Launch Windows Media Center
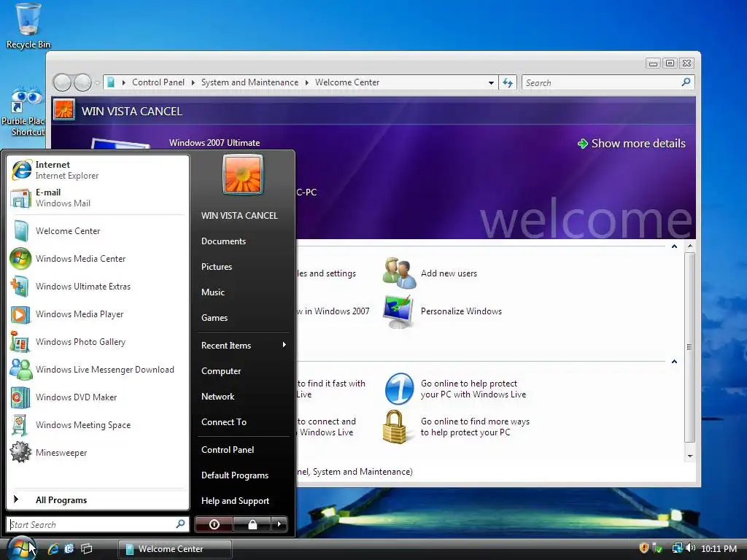The height and width of the screenshot is (560, 747). [x=98, y=259]
